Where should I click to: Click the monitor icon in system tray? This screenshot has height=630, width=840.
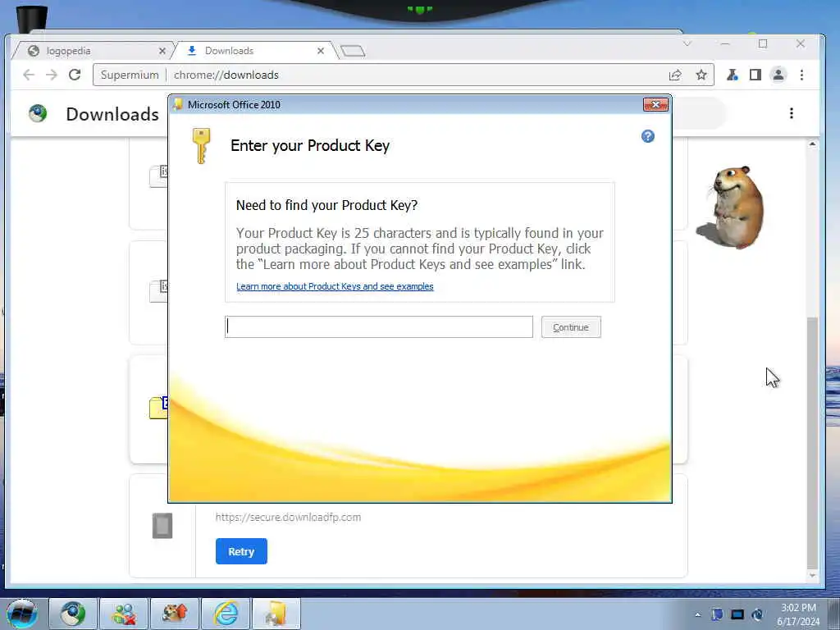pyautogui.click(x=737, y=614)
